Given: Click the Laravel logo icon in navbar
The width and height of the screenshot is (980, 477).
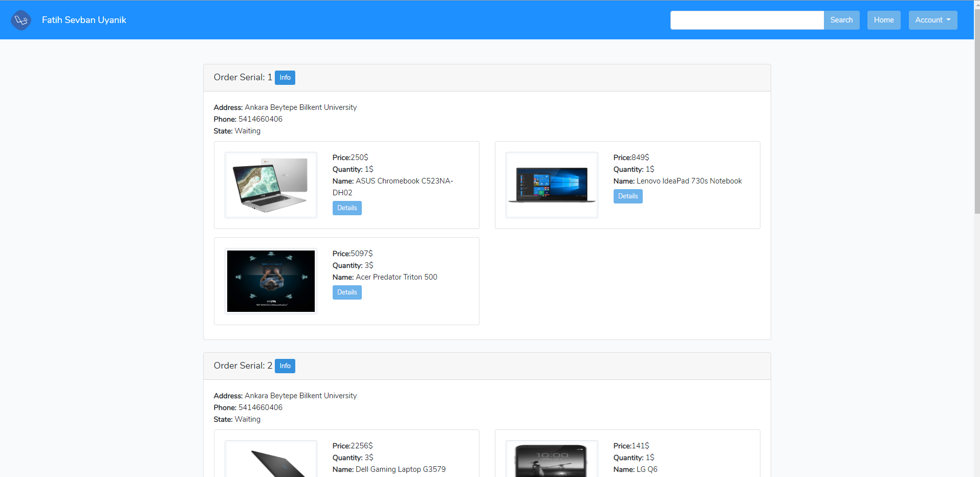Looking at the screenshot, I should pyautogui.click(x=21, y=20).
